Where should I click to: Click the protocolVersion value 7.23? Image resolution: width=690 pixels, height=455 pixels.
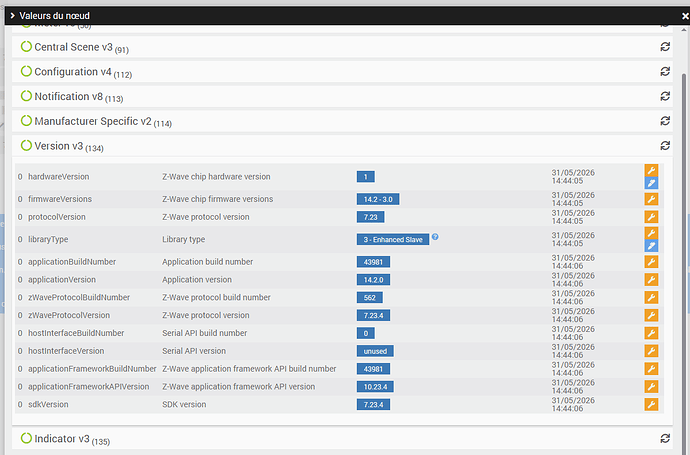371,217
